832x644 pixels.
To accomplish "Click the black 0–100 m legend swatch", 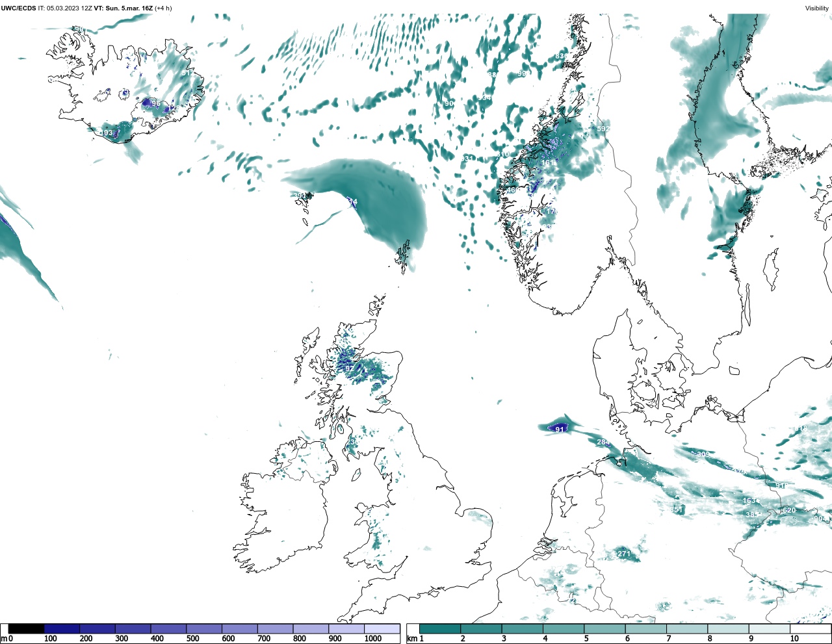I will click(26, 628).
